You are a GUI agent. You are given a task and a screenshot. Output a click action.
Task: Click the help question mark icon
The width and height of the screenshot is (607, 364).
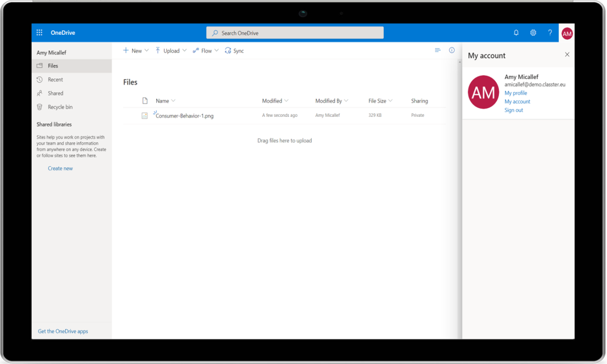[549, 32]
